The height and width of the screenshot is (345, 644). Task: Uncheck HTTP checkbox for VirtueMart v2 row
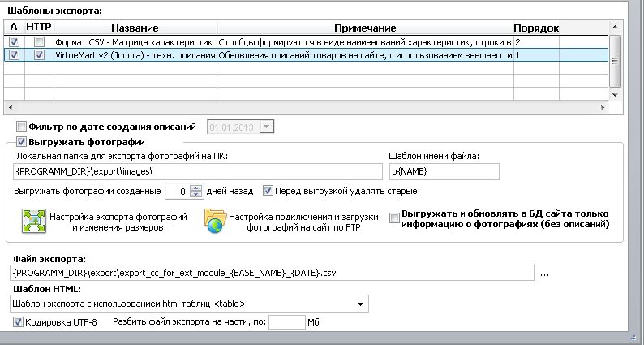click(39, 55)
